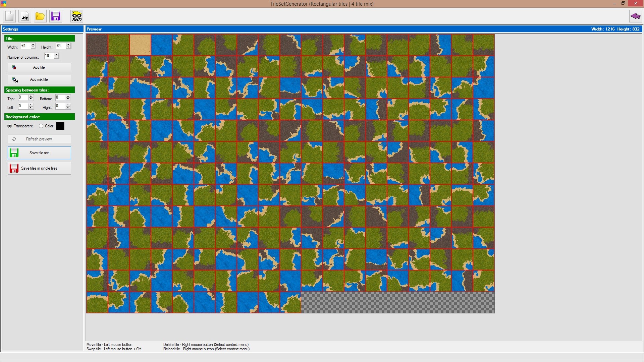This screenshot has width=644, height=362.
Task: Open a file with the yellow folder icon
Action: coord(40,16)
